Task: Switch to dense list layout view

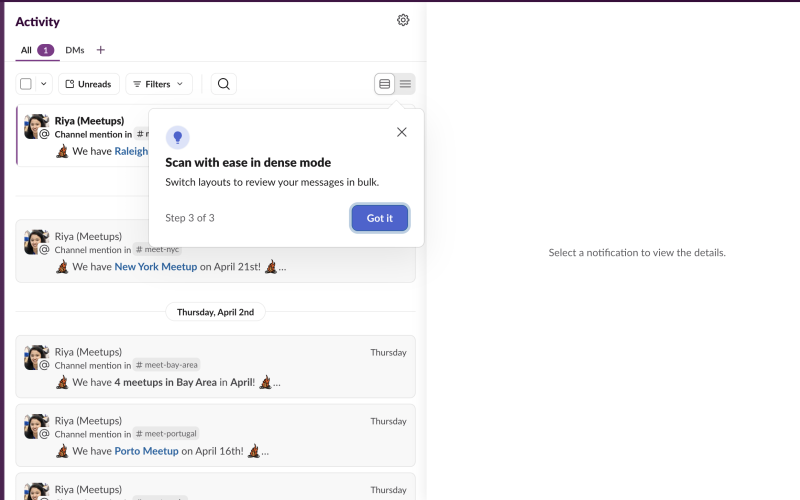Action: pyautogui.click(x=405, y=84)
